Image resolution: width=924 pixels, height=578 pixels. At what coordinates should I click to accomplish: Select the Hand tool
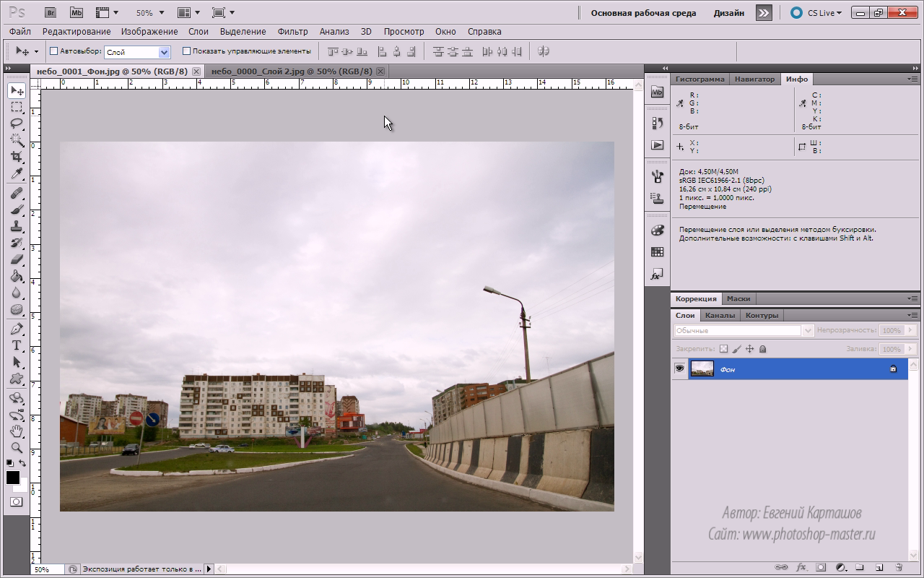tap(16, 431)
